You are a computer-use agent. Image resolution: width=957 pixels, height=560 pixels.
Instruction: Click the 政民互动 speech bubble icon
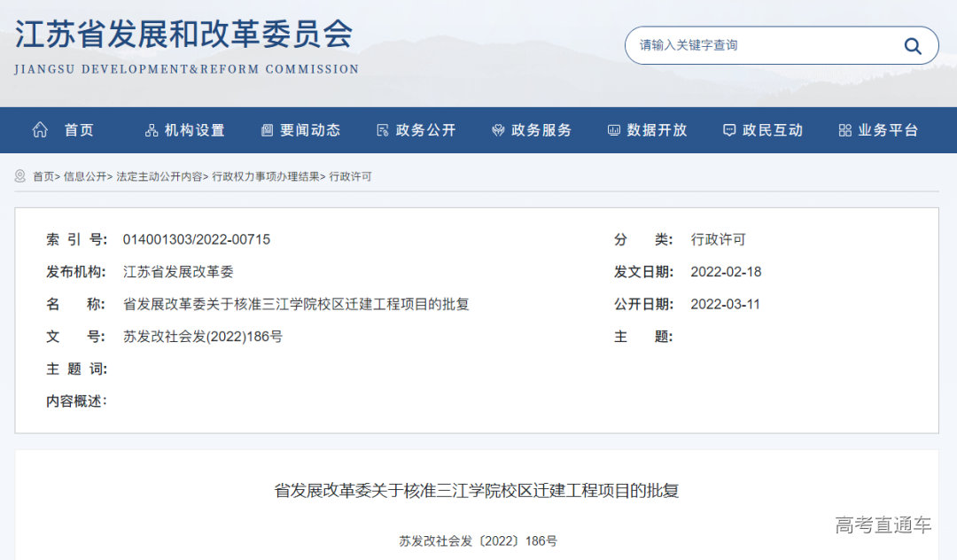coord(728,129)
